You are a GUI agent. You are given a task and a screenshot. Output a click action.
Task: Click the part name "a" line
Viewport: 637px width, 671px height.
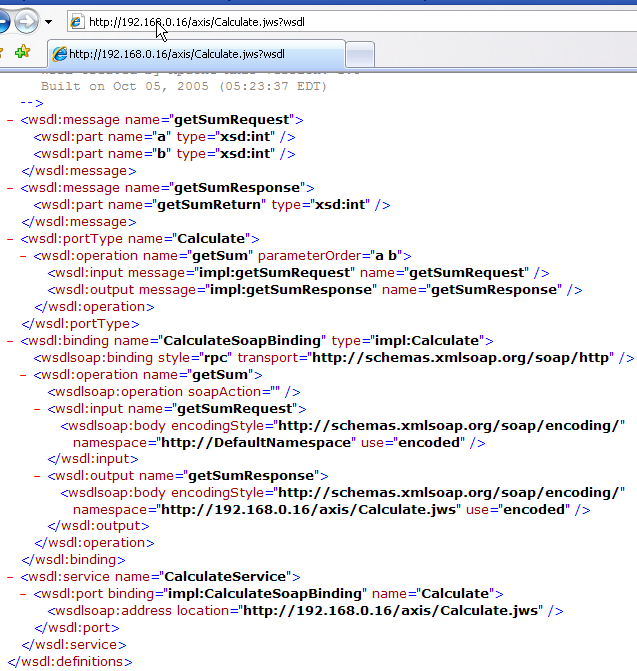pyautogui.click(x=164, y=137)
